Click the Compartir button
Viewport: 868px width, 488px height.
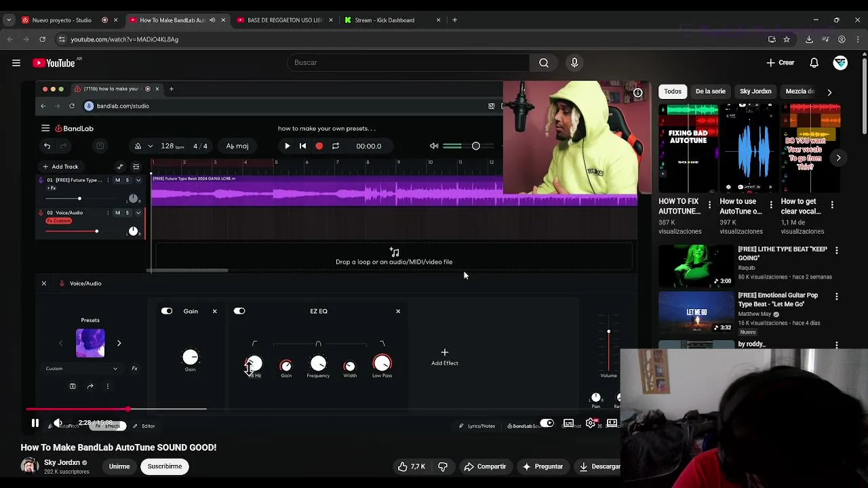click(485, 466)
